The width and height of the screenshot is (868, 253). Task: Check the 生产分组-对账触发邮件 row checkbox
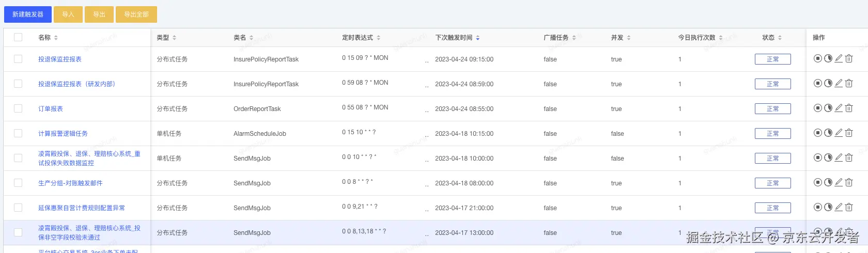click(x=18, y=183)
